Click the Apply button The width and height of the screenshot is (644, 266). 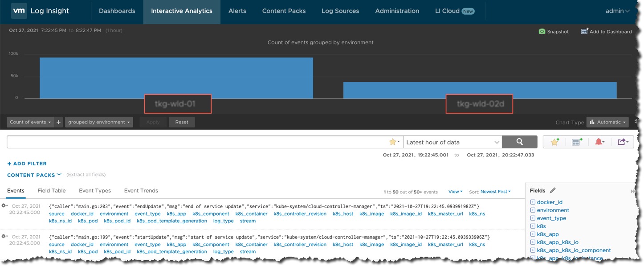153,122
